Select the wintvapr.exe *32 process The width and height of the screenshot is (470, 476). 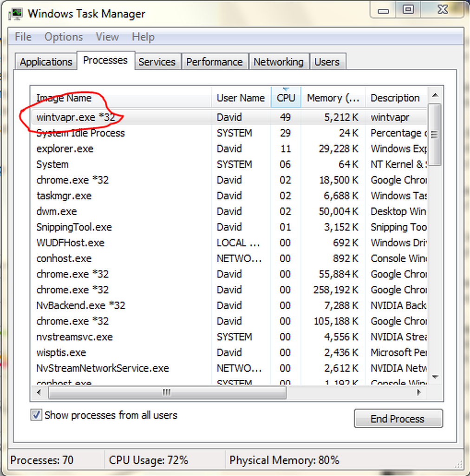click(x=229, y=118)
